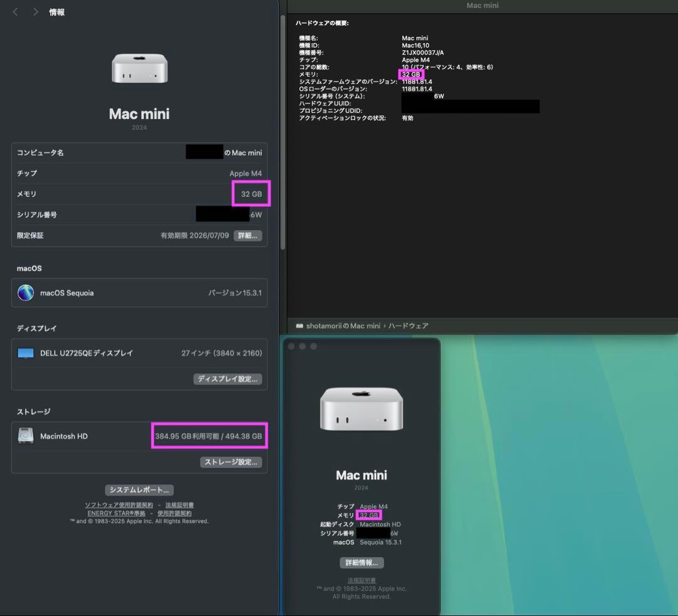This screenshot has width=678, height=616.
Task: Click macOS version バージョン 15.3.1
Action: coord(235,293)
